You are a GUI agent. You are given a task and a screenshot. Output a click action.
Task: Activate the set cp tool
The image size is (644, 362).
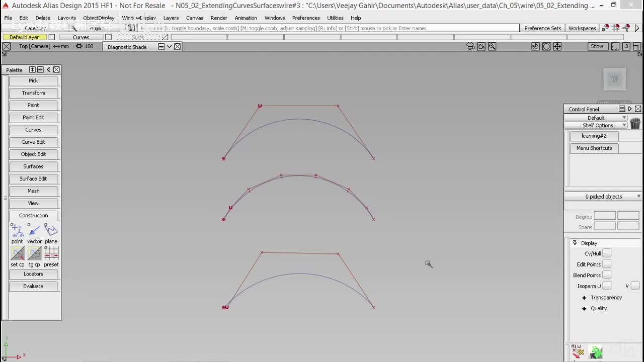pos(17,253)
